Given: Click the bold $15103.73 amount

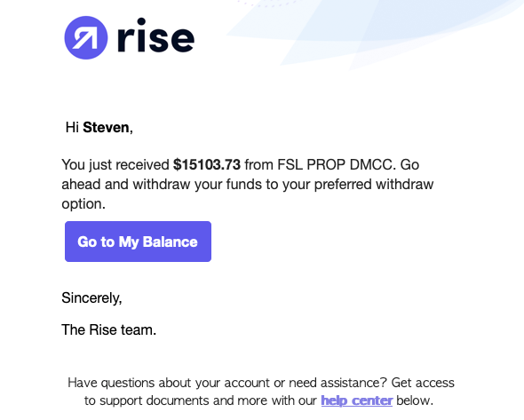Looking at the screenshot, I should (207, 165).
